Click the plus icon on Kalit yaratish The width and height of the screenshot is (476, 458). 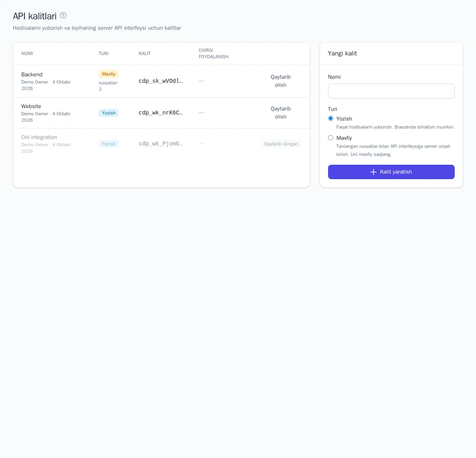coord(373,172)
